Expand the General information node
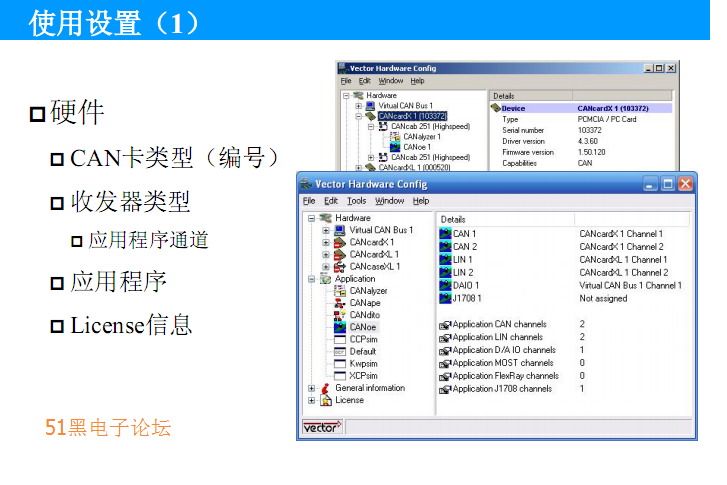Viewport: 727px width, 485px height. (312, 388)
